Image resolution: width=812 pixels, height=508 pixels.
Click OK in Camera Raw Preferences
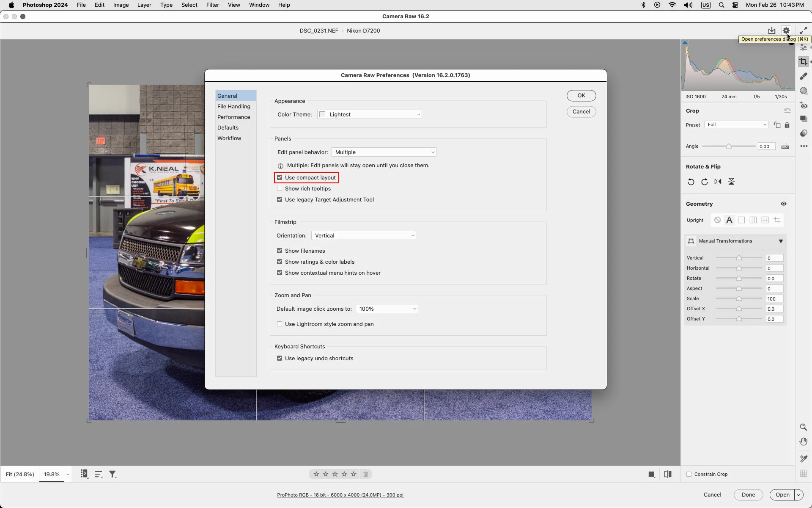(581, 96)
